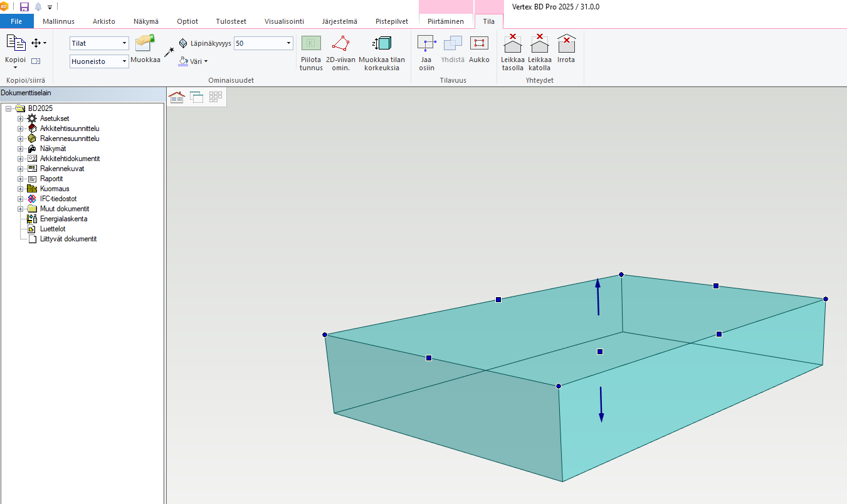Click the Muokkaa hand icon
This screenshot has height=504, width=847.
145,43
